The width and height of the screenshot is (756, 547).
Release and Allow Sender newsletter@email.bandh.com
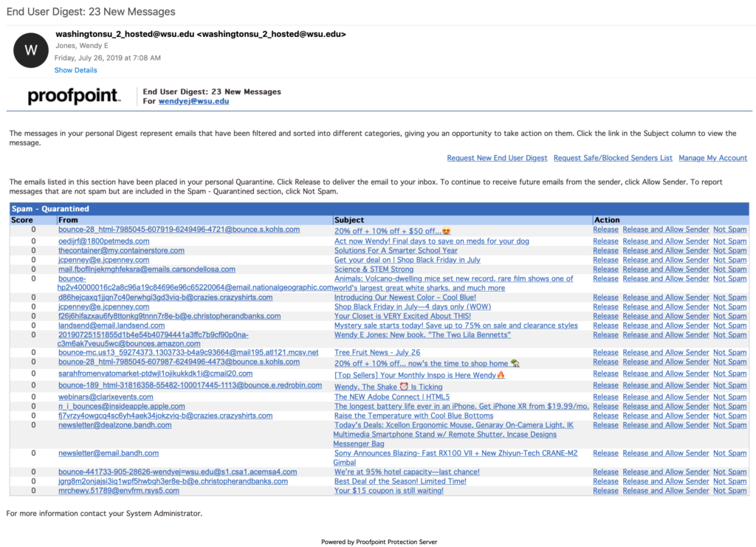(665, 453)
